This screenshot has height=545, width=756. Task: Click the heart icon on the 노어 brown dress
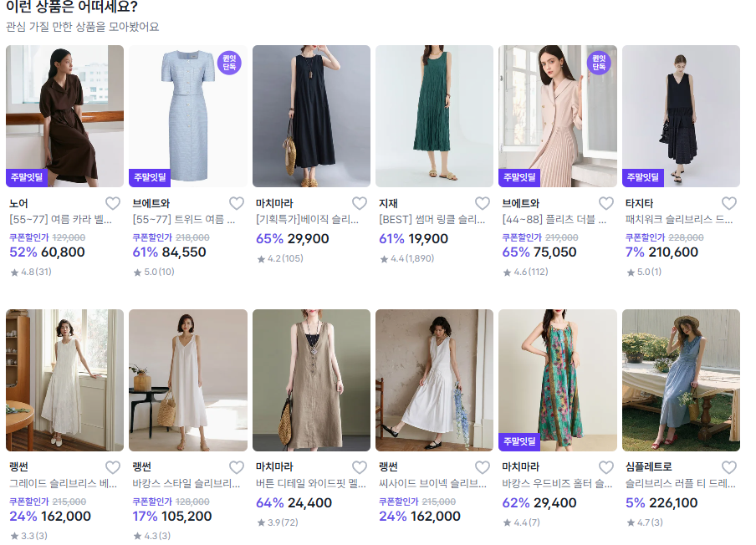click(x=113, y=202)
